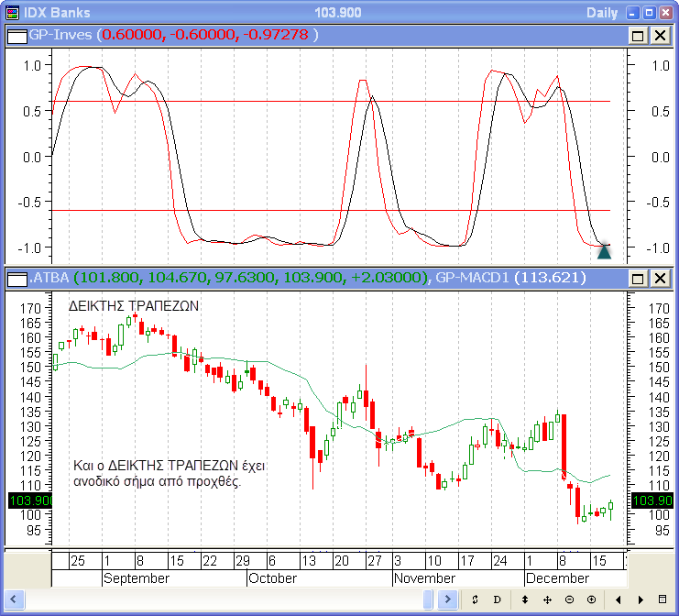Step chart right with black arrow
This screenshot has height=616, width=679.
tap(640, 599)
